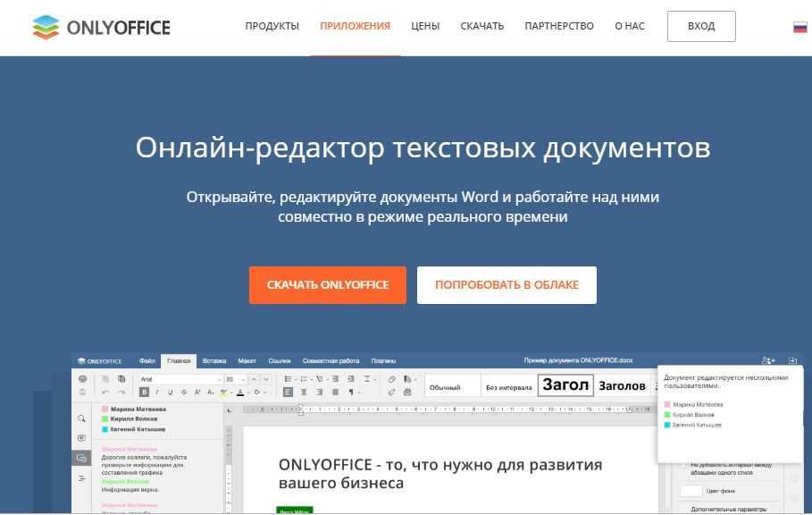Screen dimensions: 812x515
Task: Open the Arial font name dropdown
Action: click(180, 379)
